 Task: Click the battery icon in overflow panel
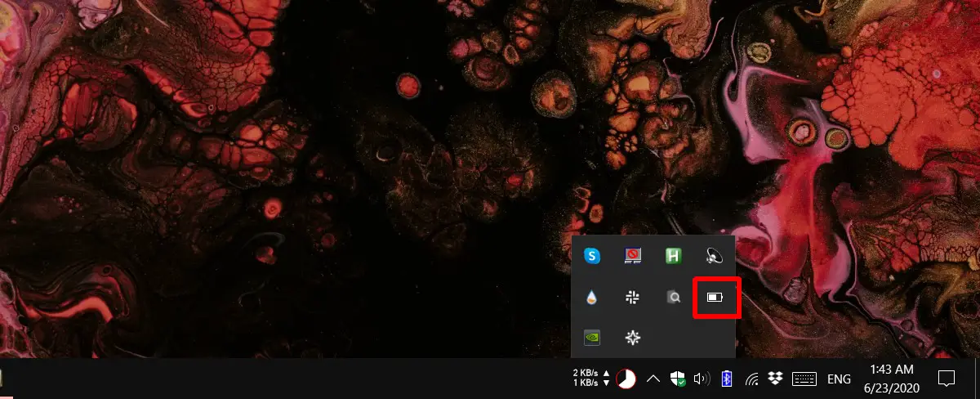click(715, 298)
